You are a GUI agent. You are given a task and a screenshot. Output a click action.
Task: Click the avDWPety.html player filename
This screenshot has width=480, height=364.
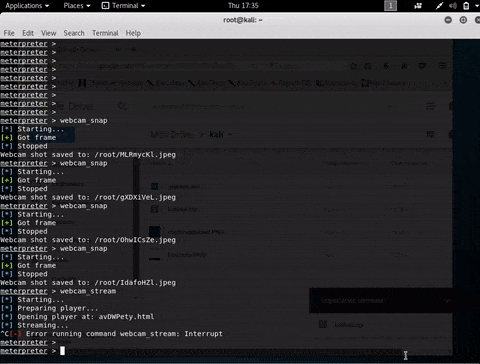126,317
